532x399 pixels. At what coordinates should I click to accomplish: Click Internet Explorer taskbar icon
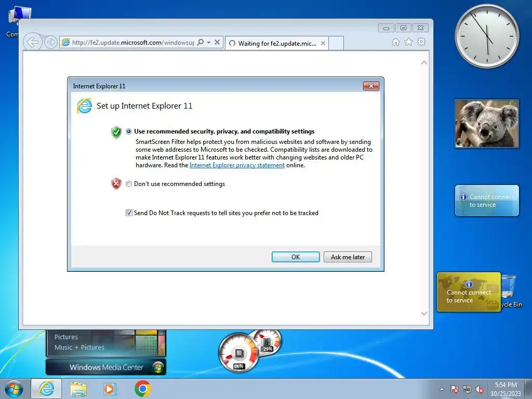point(46,389)
